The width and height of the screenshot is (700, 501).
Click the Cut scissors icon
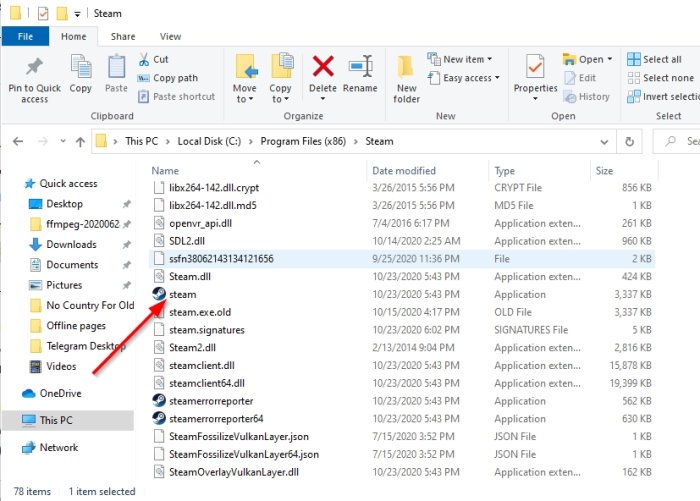pyautogui.click(x=144, y=59)
